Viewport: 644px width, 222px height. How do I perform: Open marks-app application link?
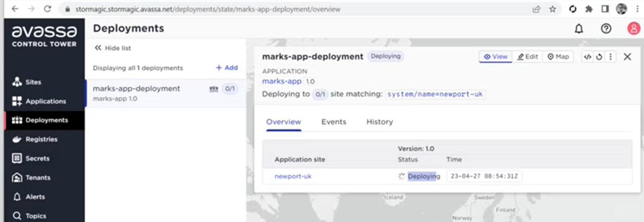tap(282, 81)
